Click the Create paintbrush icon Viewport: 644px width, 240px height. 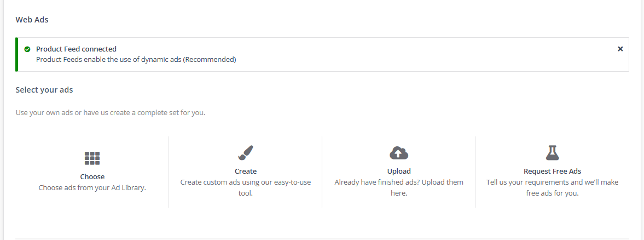(x=246, y=152)
